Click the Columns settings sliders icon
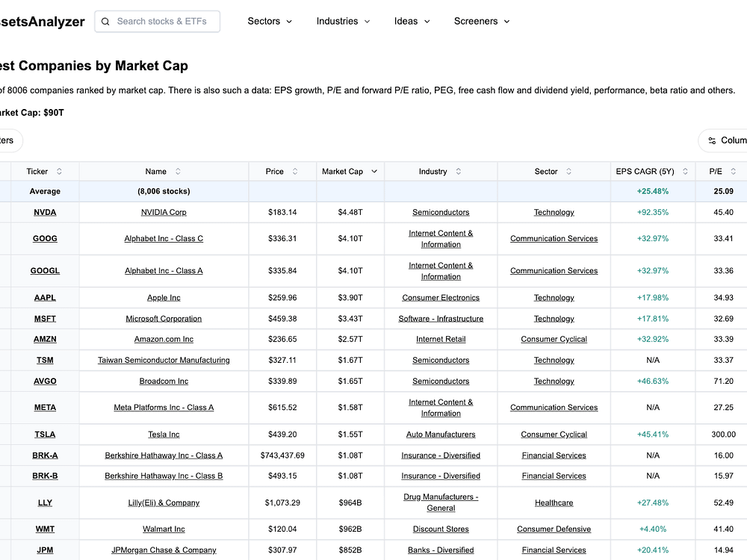The image size is (747, 560). pyautogui.click(x=712, y=140)
